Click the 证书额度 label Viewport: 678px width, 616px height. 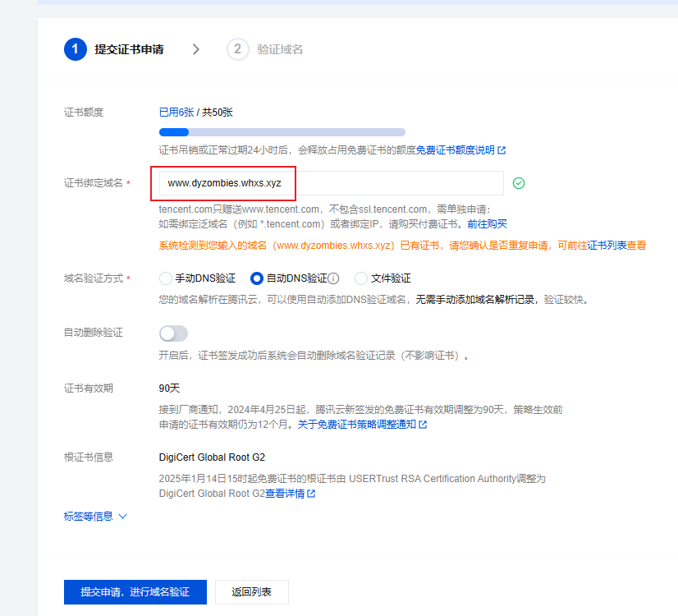click(x=84, y=113)
